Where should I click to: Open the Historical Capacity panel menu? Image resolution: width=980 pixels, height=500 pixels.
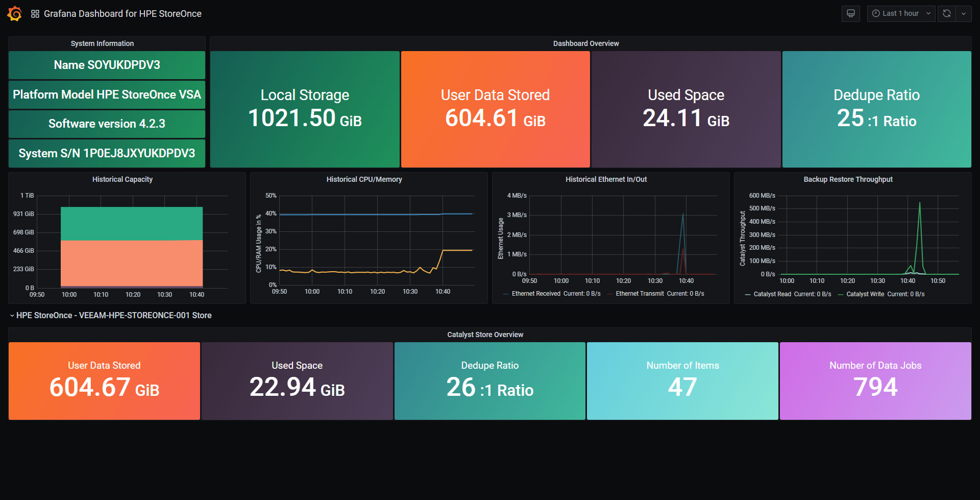[x=122, y=179]
